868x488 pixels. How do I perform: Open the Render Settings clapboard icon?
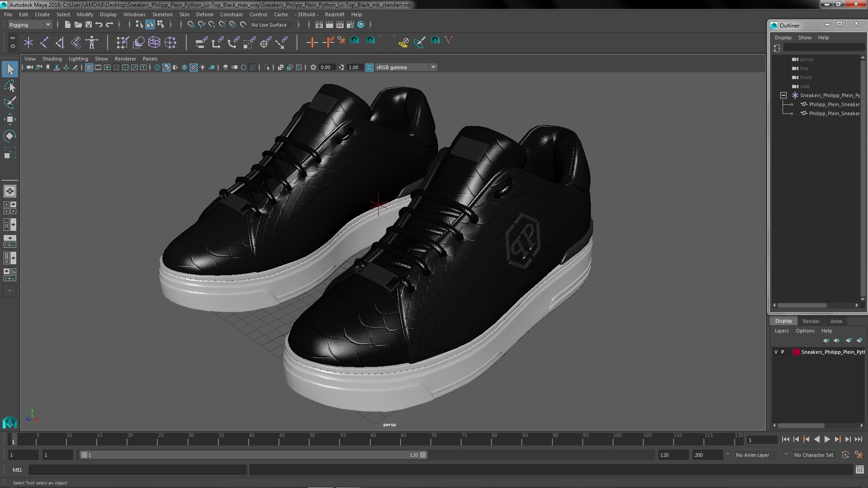350,25
